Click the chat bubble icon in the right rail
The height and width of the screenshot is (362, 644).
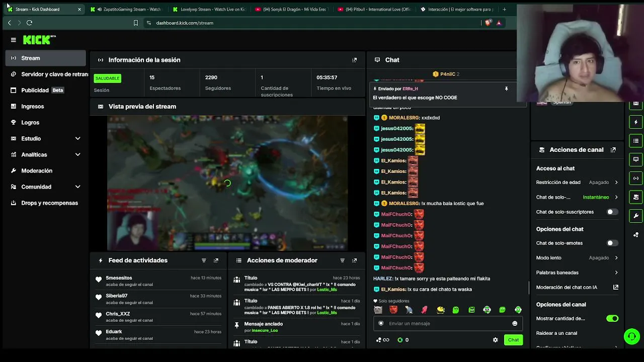pyautogui.click(x=636, y=159)
